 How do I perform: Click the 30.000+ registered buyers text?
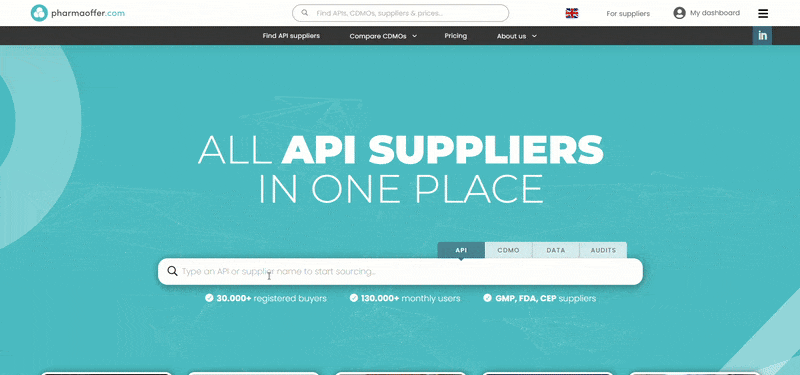pyautogui.click(x=271, y=298)
